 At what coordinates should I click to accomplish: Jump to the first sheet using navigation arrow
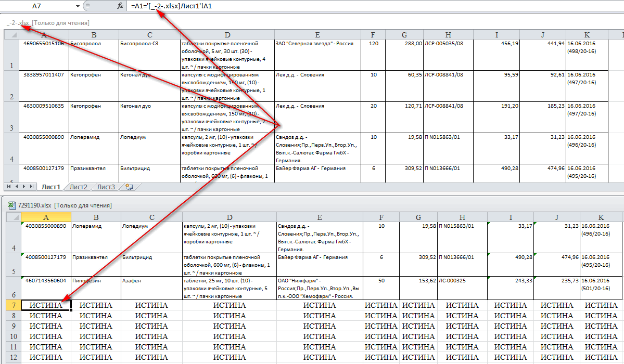click(x=9, y=186)
